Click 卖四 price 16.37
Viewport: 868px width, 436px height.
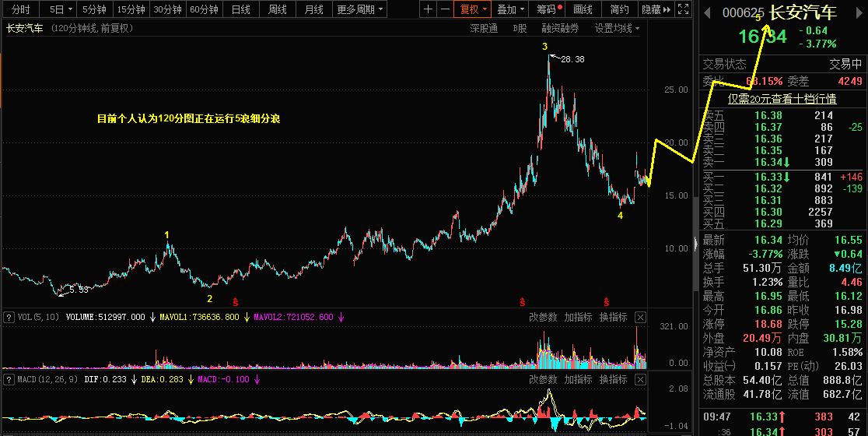pyautogui.click(x=768, y=127)
